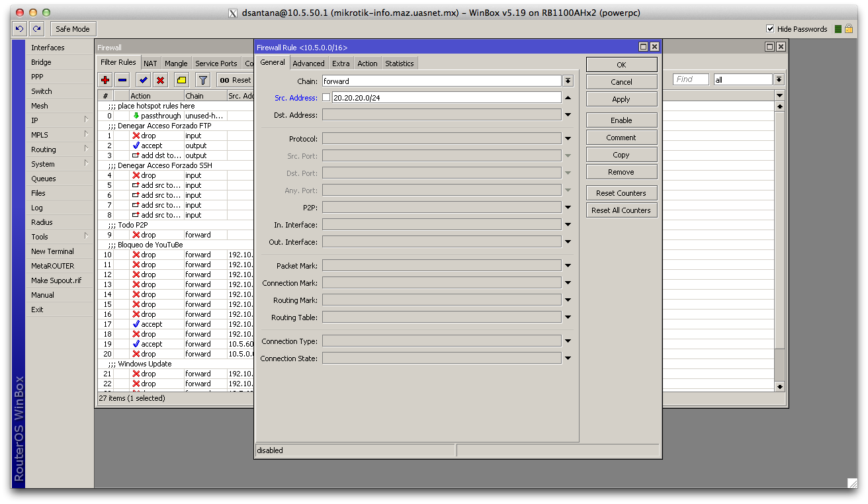Open the System submenu in the sidebar
Image resolution: width=868 pixels, height=504 pixels.
click(60, 164)
